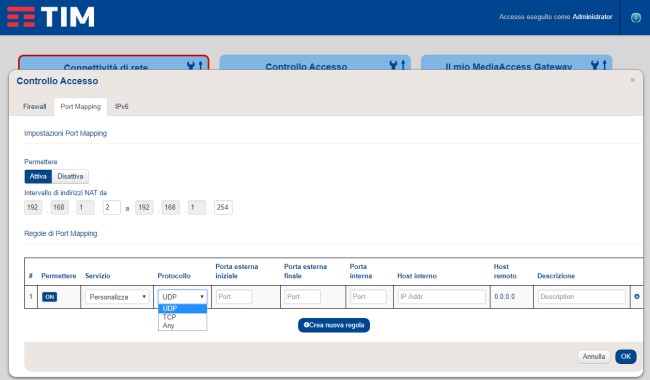Choose UDP from the protocol list
Screen dimensions: 650x380
coord(182,308)
